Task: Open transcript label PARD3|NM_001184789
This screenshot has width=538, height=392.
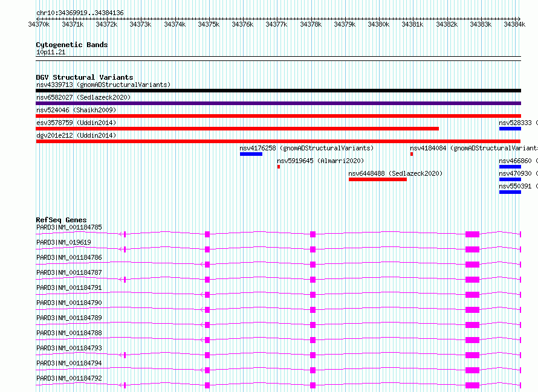Action: 69,318
